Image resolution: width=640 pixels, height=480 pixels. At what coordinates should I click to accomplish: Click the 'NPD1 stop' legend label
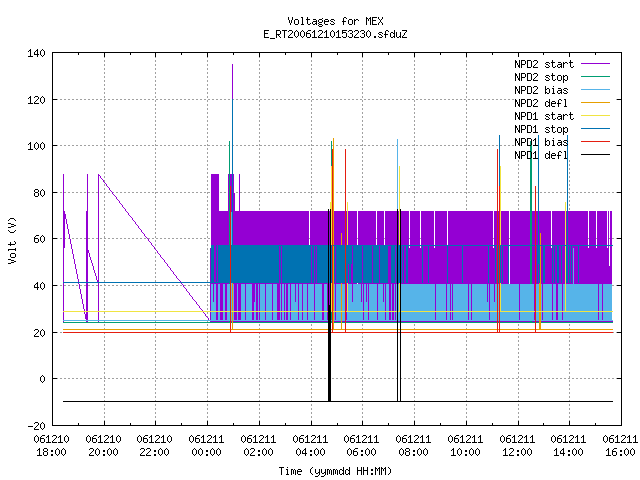pos(541,129)
